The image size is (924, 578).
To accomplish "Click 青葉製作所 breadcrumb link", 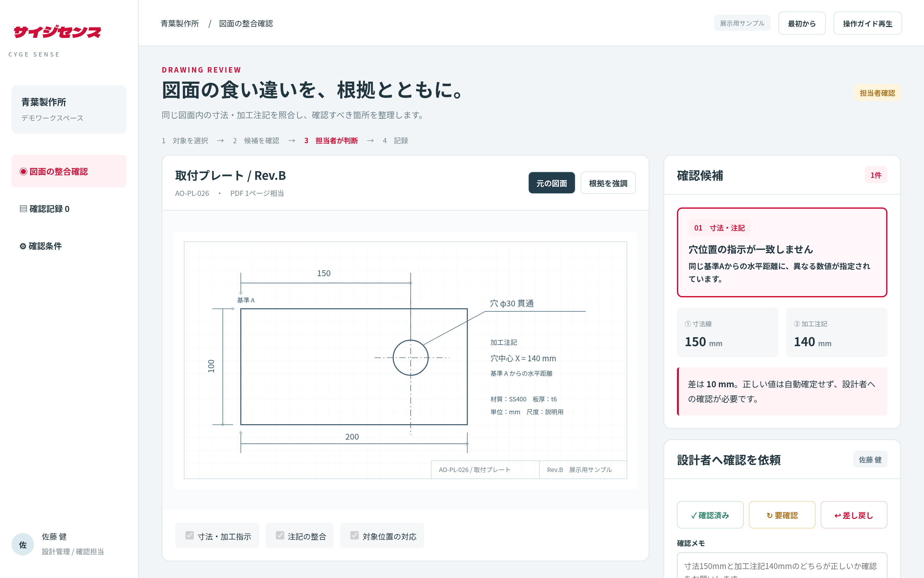I will [x=180, y=23].
